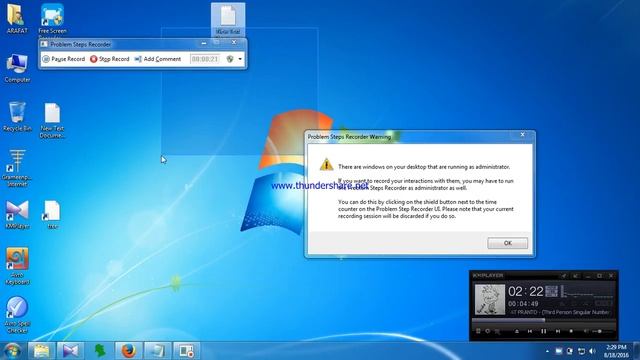
Task: Click the volume speaker tray icon
Action: (x=593, y=351)
